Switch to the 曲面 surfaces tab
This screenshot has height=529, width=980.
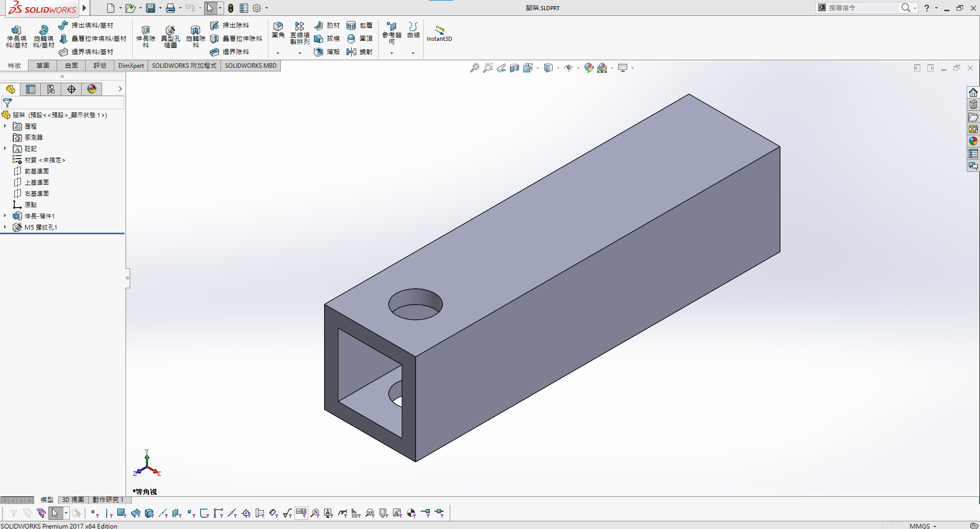71,66
